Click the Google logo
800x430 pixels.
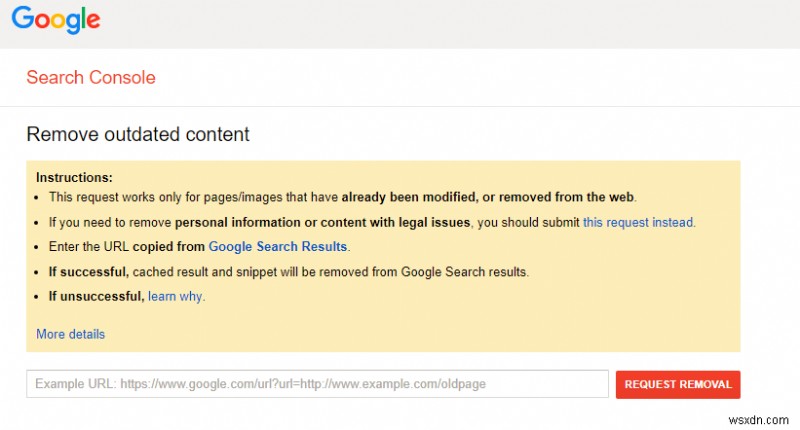point(57,20)
